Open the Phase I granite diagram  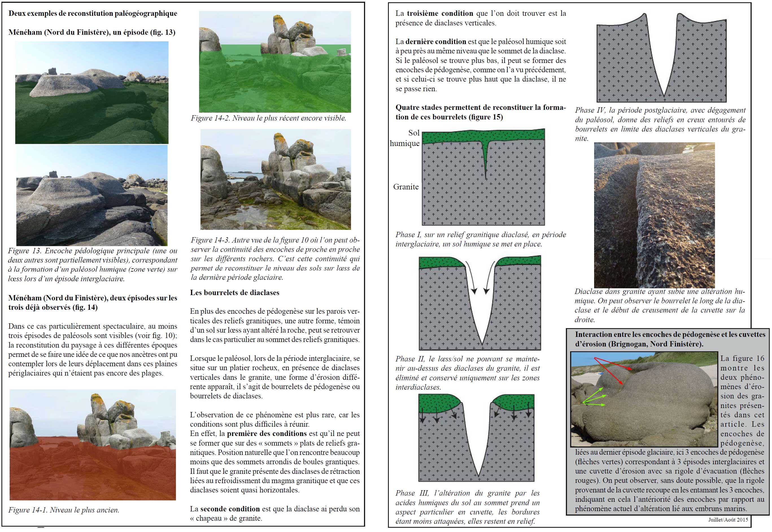tap(483, 177)
